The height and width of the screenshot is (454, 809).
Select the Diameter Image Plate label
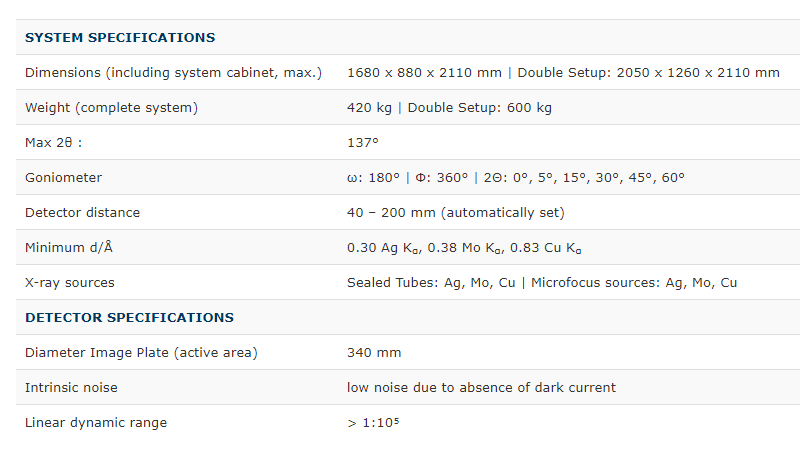[141, 353]
